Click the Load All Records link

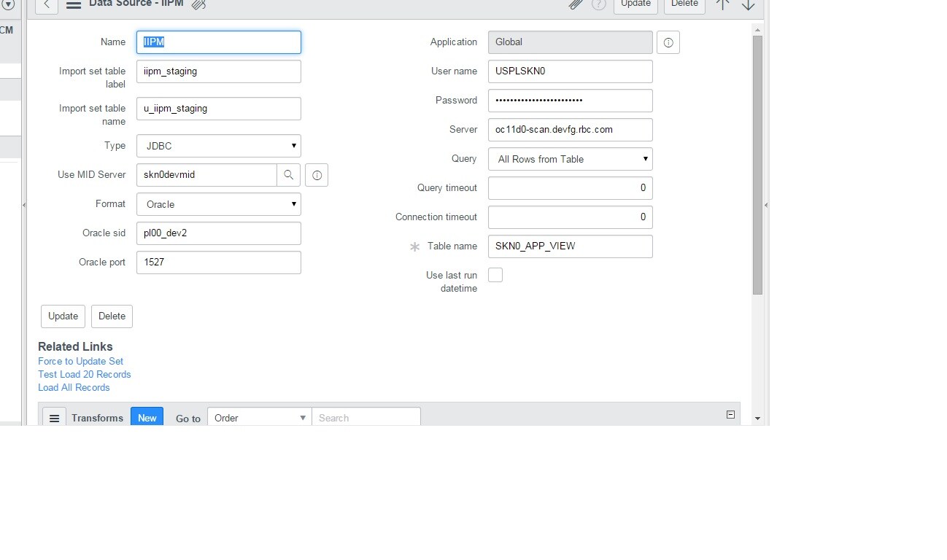point(74,387)
